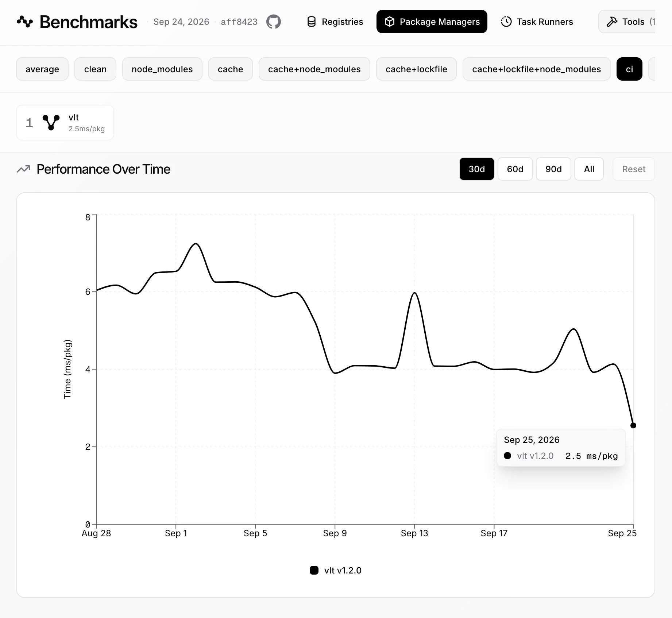Click the Sep 25 data point on chart
This screenshot has height=618, width=672.
click(633, 425)
